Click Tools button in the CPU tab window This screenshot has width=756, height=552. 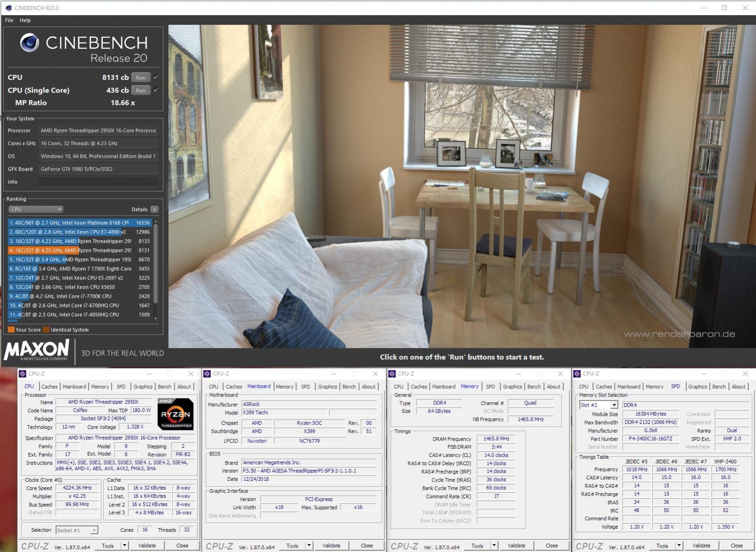(108, 546)
